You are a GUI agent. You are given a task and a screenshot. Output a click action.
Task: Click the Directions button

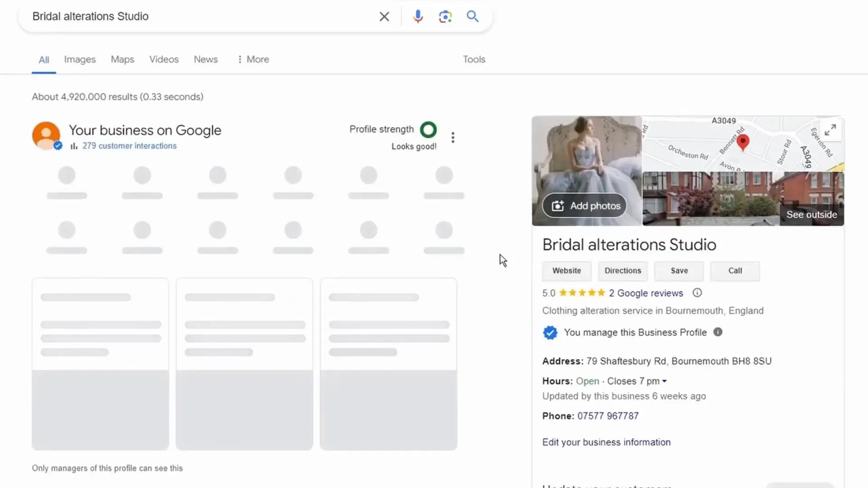[x=623, y=271]
